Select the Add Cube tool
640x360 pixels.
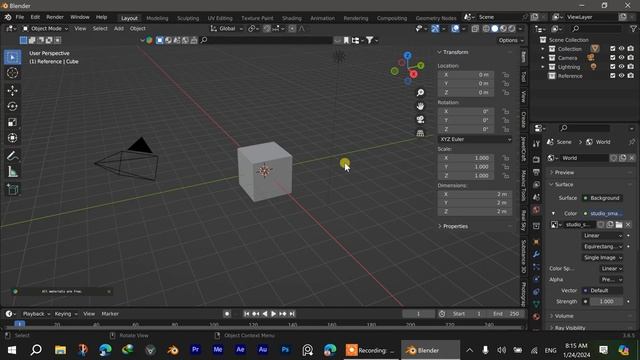coord(12,190)
